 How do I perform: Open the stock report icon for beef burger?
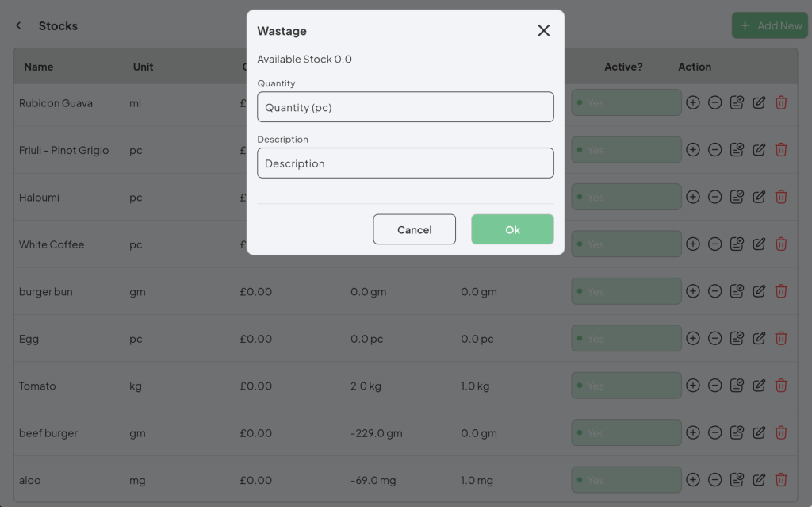(737, 432)
